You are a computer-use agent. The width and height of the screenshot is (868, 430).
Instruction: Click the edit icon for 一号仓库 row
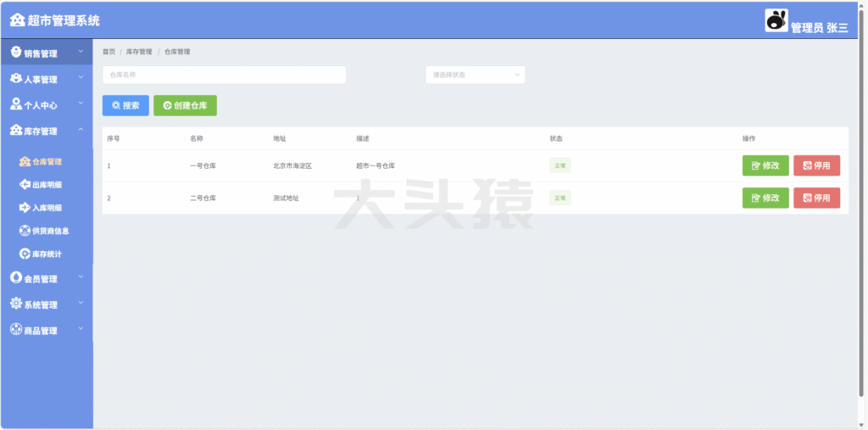(755, 165)
